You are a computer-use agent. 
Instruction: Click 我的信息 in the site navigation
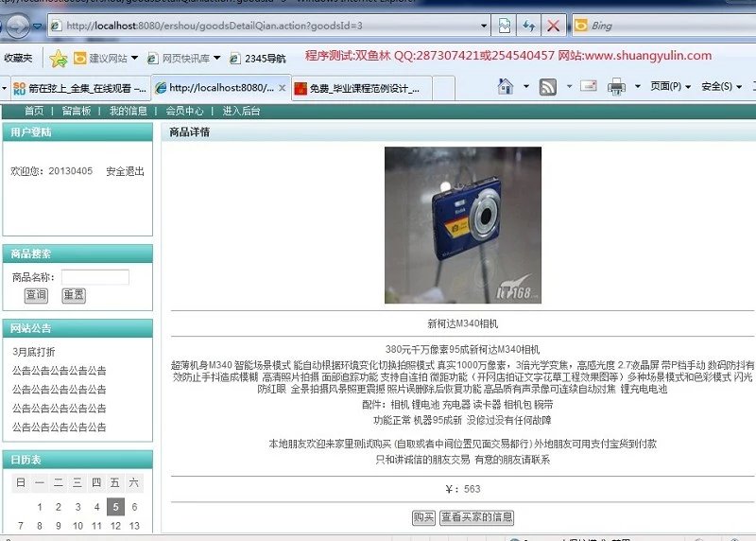pos(129,111)
